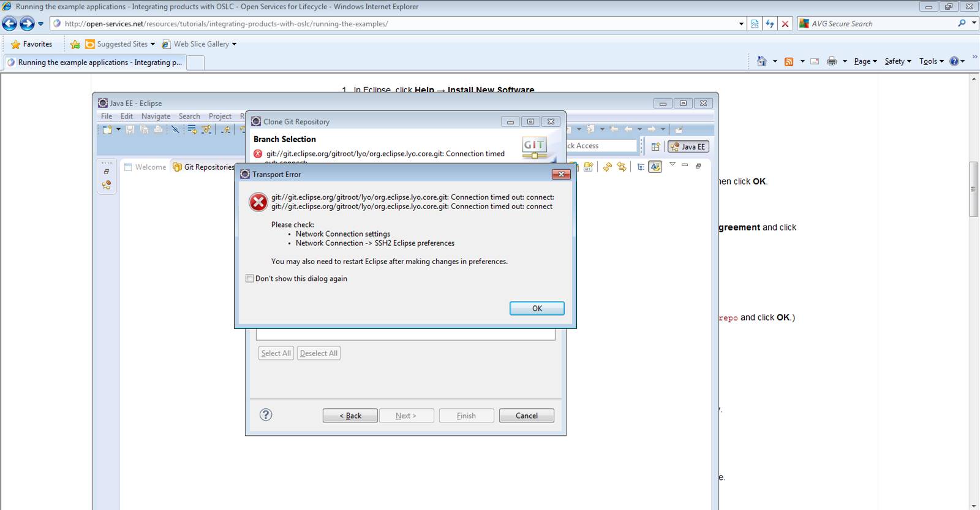
Task: Click the Home icon in the command bar
Action: point(762,61)
